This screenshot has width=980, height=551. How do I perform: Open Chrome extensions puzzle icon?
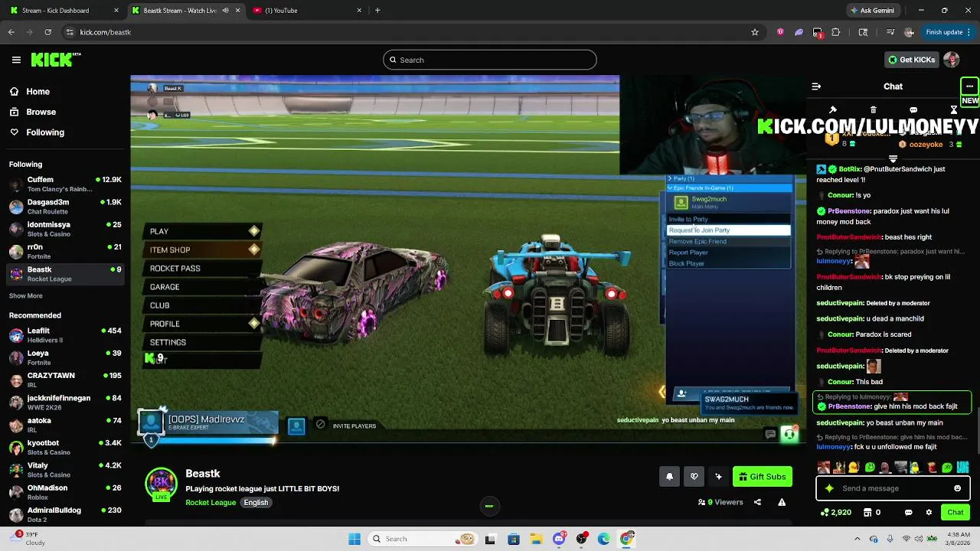point(835,32)
